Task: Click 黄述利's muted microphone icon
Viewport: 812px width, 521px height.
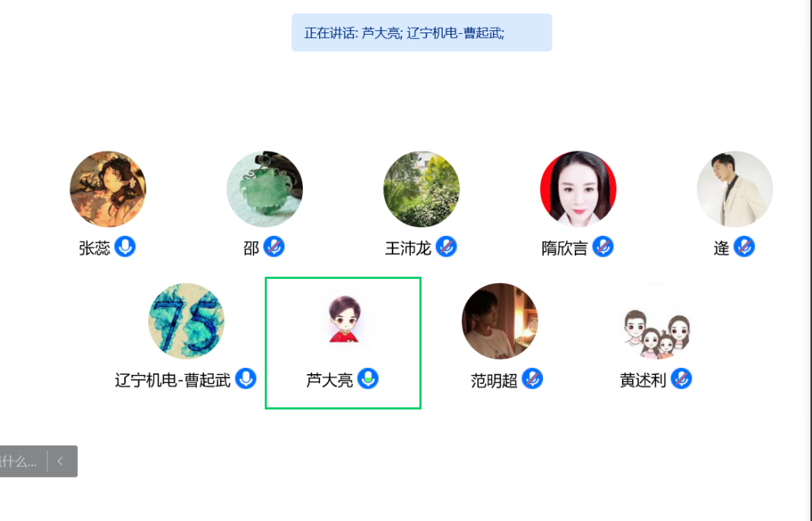Action: coord(681,379)
